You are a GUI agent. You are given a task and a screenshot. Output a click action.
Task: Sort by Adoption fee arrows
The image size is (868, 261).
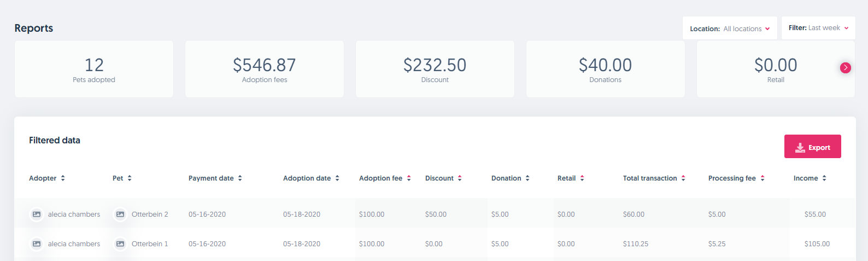(409, 178)
